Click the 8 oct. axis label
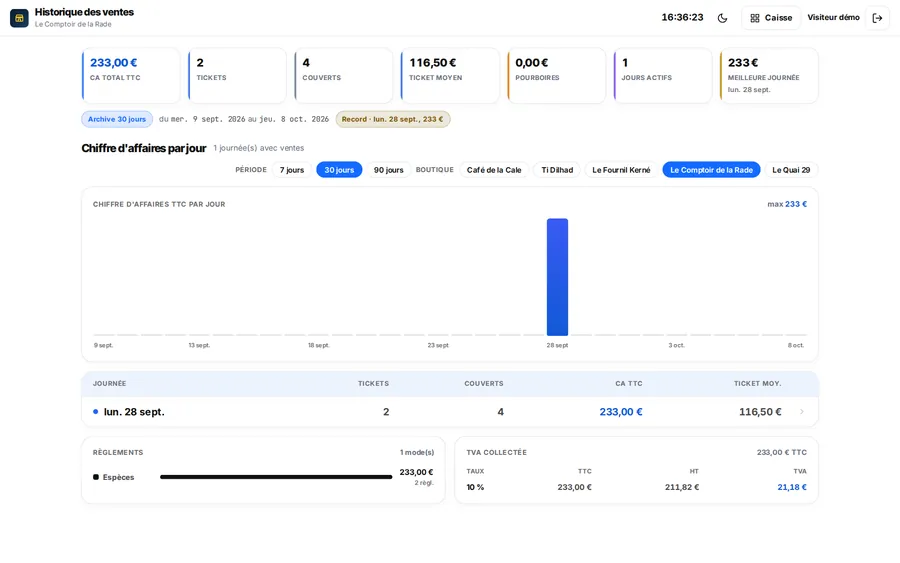The height and width of the screenshot is (563, 900). click(x=796, y=345)
